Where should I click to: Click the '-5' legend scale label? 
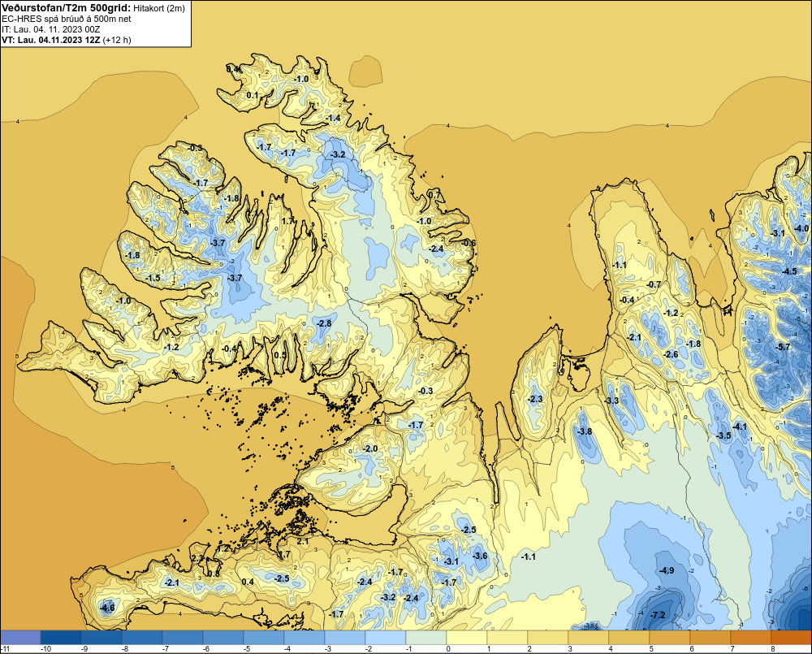click(245, 649)
